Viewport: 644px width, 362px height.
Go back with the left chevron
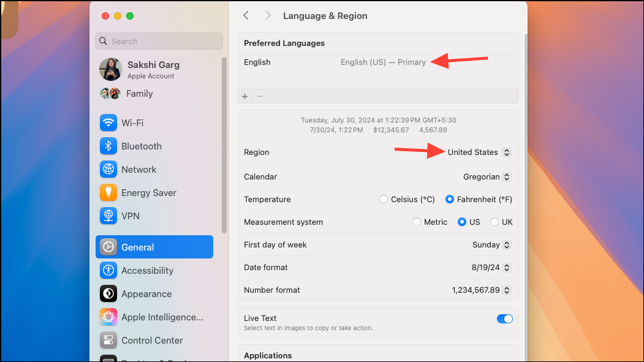[x=246, y=15]
